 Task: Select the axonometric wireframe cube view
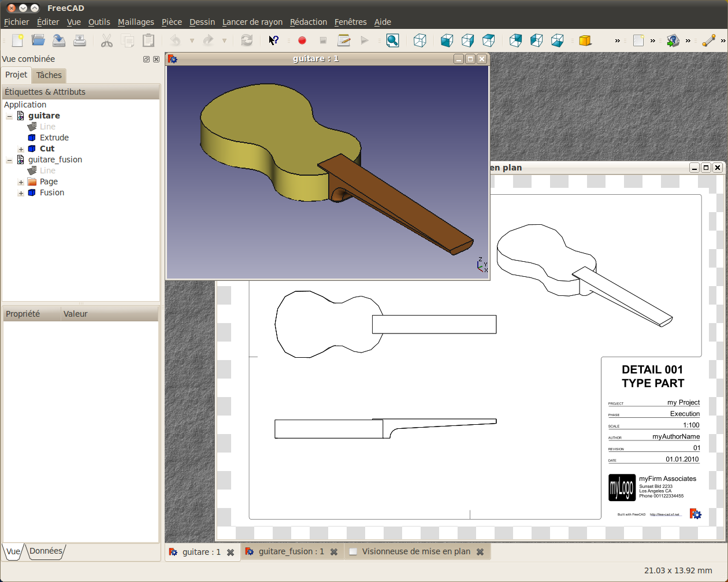420,40
